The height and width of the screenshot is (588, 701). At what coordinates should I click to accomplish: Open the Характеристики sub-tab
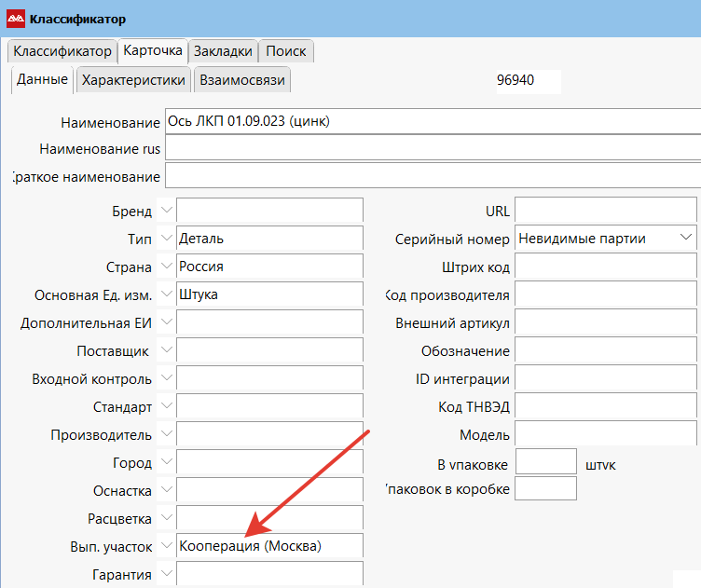[x=134, y=80]
